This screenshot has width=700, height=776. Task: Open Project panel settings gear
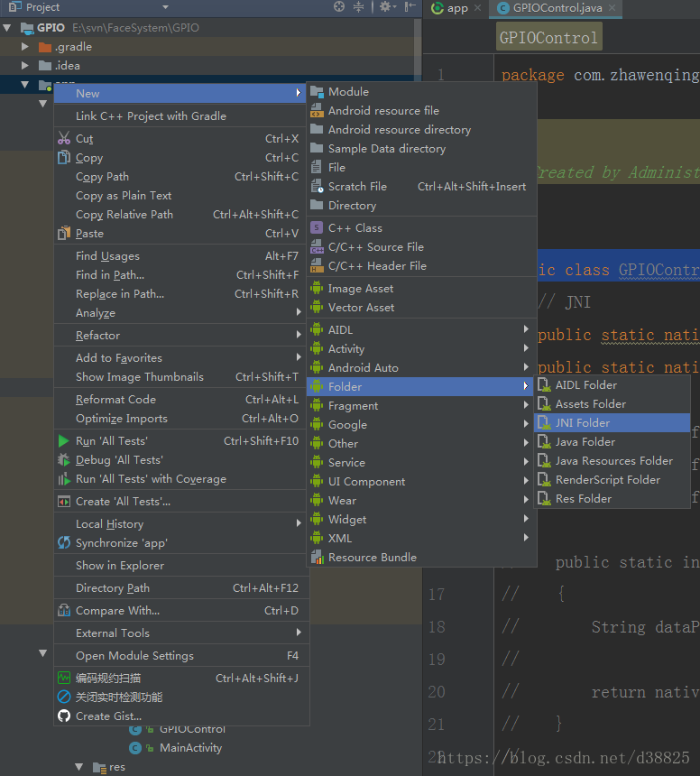point(387,6)
